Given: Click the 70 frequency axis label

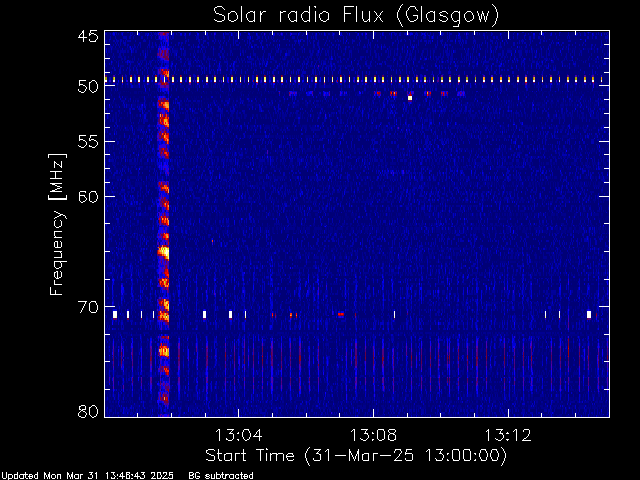Looking at the screenshot, I should (88, 307).
